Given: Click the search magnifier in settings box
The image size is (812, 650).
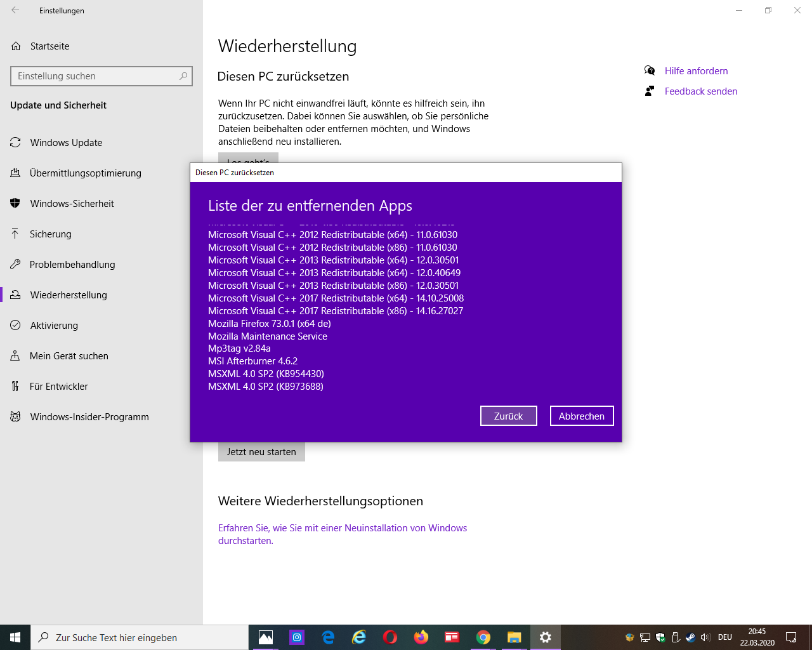Looking at the screenshot, I should tap(183, 76).
